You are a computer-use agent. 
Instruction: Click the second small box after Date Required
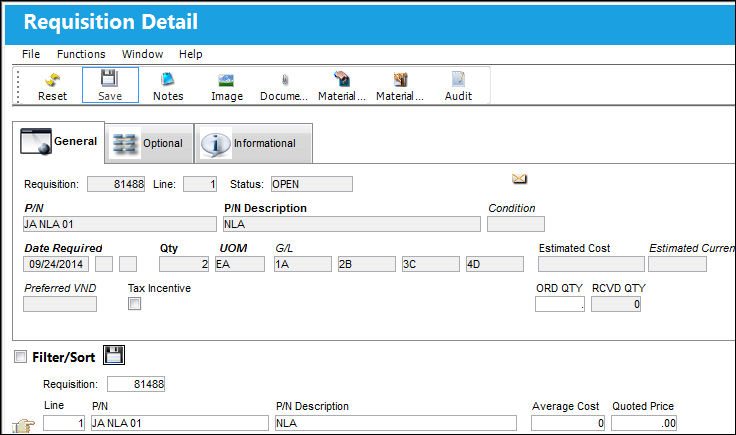point(128,264)
